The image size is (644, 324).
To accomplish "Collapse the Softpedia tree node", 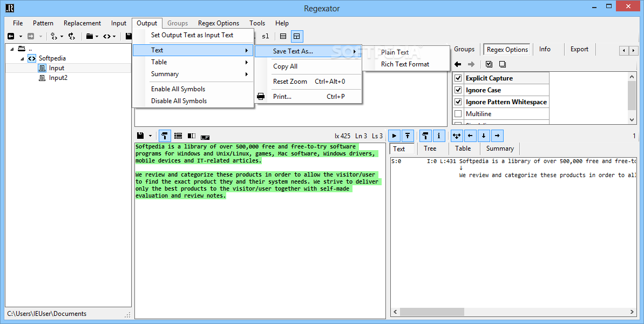I will click(x=22, y=59).
